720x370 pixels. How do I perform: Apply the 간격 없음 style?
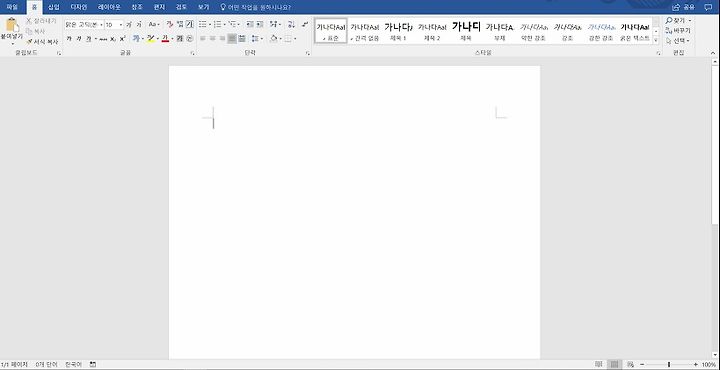pyautogui.click(x=365, y=31)
